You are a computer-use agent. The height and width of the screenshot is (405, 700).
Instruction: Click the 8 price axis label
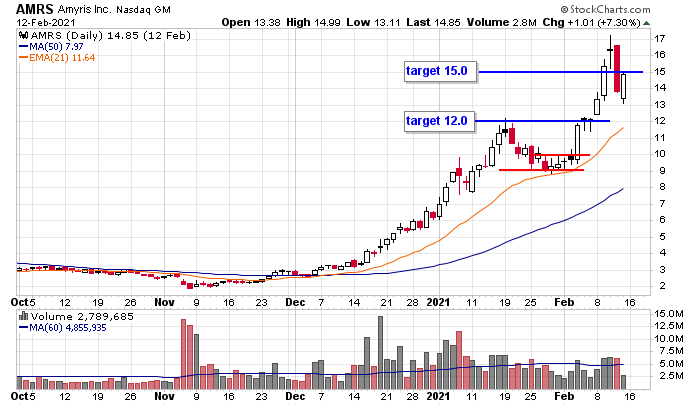point(662,187)
